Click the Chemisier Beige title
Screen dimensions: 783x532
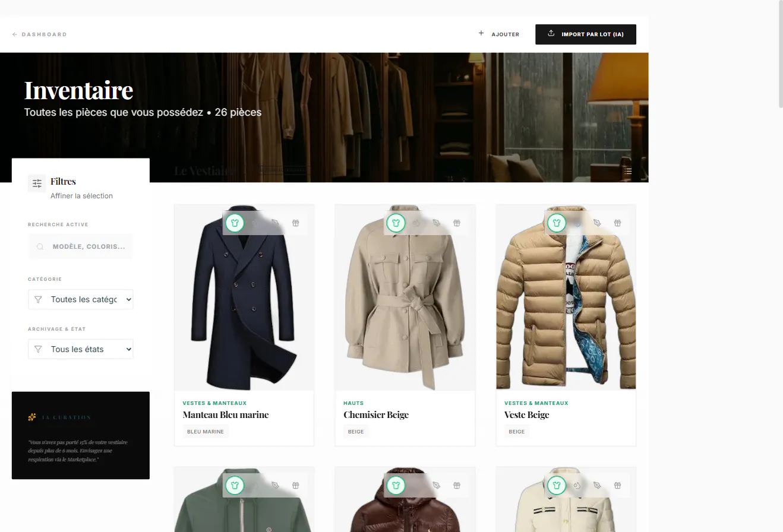click(376, 415)
